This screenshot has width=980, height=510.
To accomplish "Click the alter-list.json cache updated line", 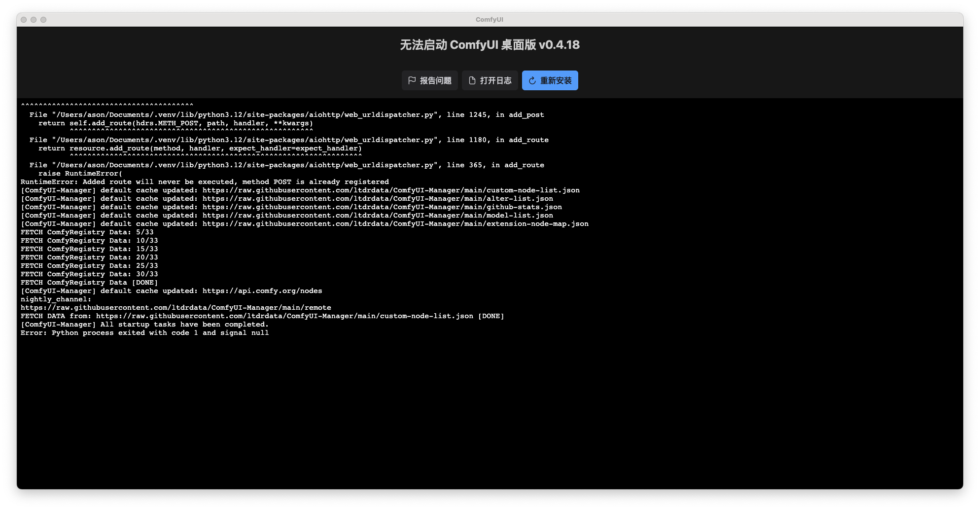I will click(287, 199).
